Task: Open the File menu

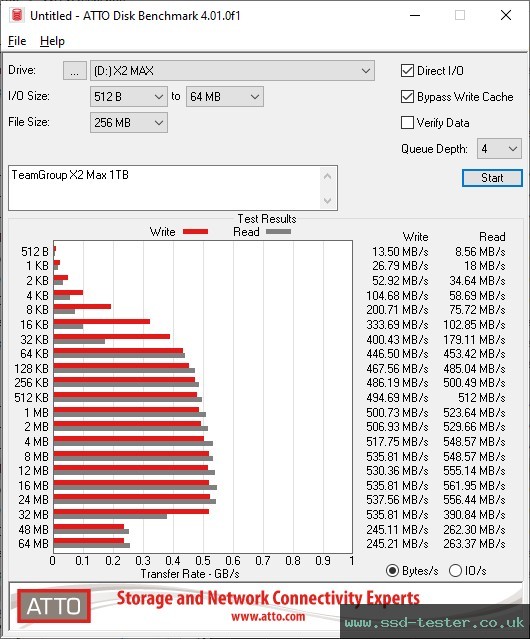Action: tap(17, 41)
